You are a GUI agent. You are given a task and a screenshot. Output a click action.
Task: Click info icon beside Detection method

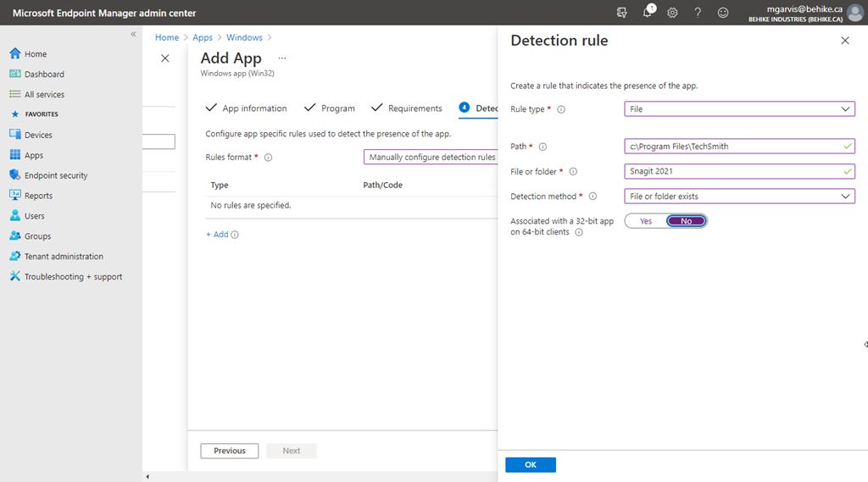593,197
